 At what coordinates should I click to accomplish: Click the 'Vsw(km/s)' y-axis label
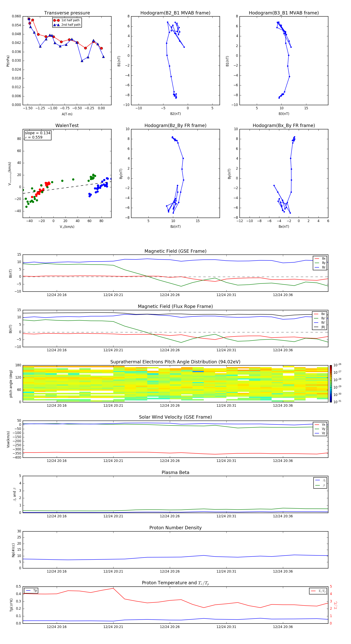coord(8,439)
